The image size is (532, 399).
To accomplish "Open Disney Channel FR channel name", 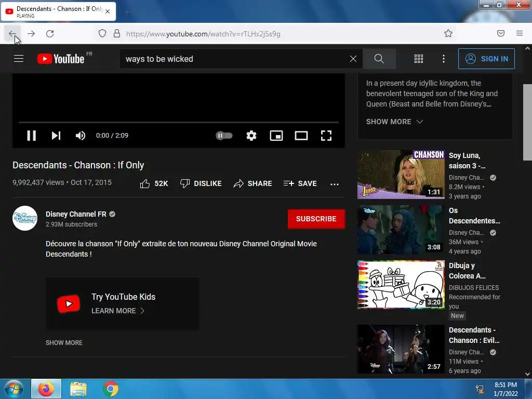I will point(76,214).
